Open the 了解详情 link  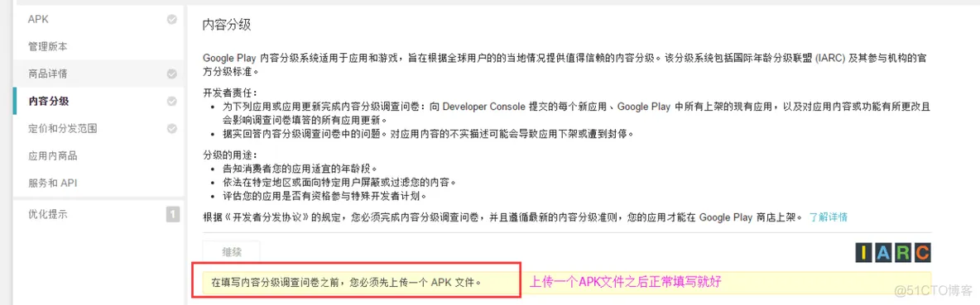click(829, 217)
